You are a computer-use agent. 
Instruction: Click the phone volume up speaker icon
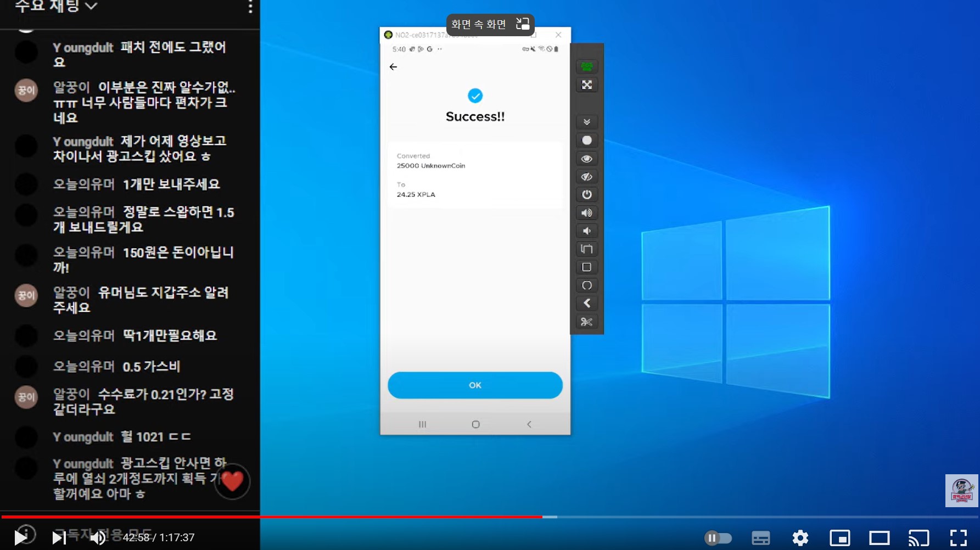586,213
